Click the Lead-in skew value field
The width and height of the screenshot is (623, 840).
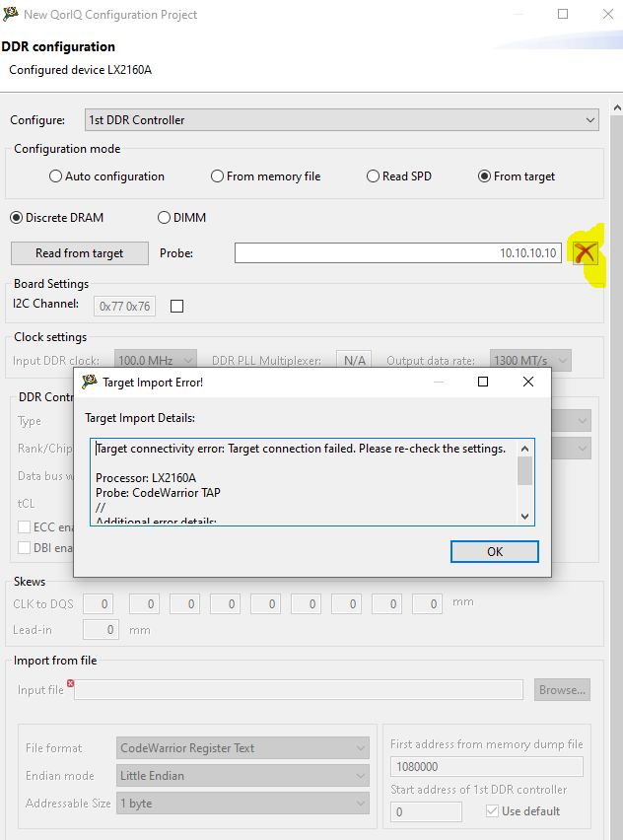point(101,629)
